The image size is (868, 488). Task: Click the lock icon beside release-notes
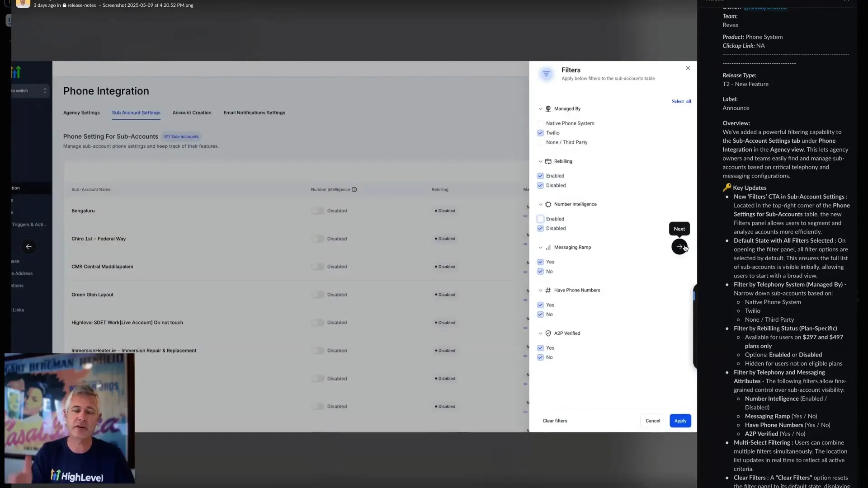pos(64,5)
